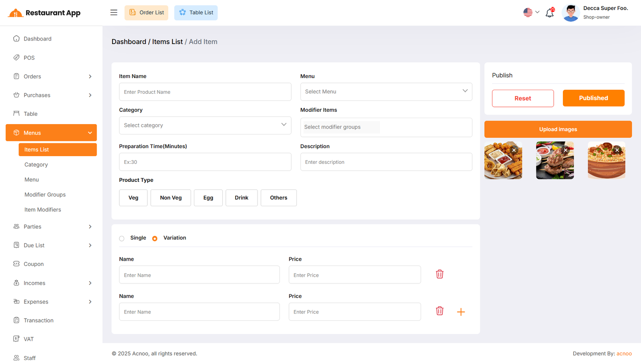
Task: Open the user profile avatar
Action: [570, 13]
